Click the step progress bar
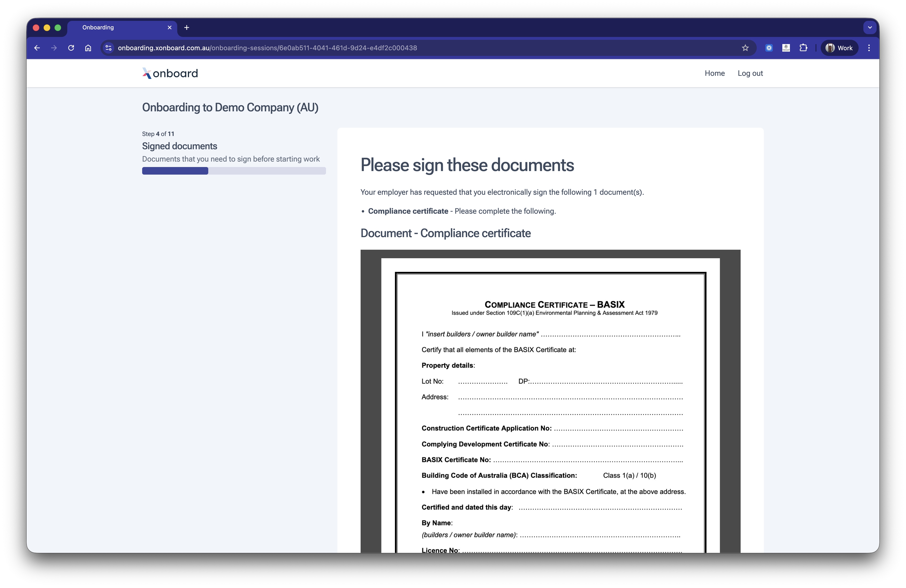Screen dimensions: 906x588 (234, 171)
